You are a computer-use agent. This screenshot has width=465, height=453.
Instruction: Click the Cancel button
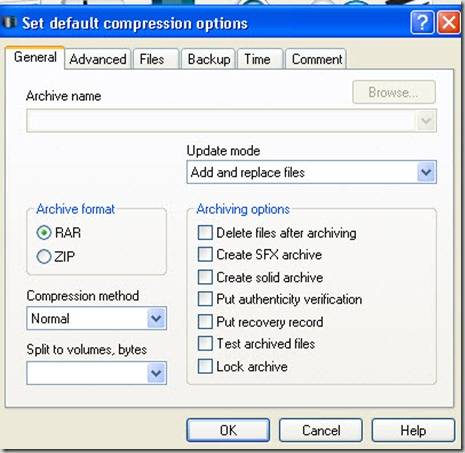click(x=321, y=430)
